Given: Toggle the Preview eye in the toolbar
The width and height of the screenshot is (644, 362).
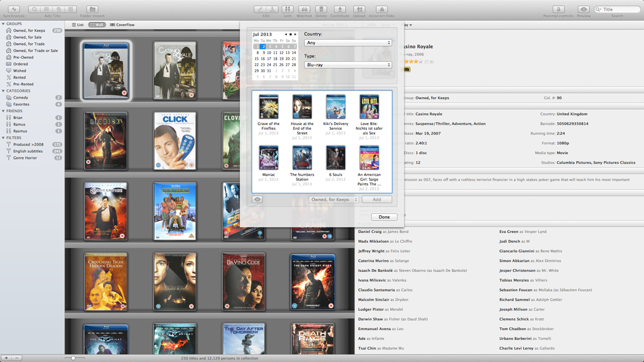Looking at the screenshot, I should [x=584, y=9].
